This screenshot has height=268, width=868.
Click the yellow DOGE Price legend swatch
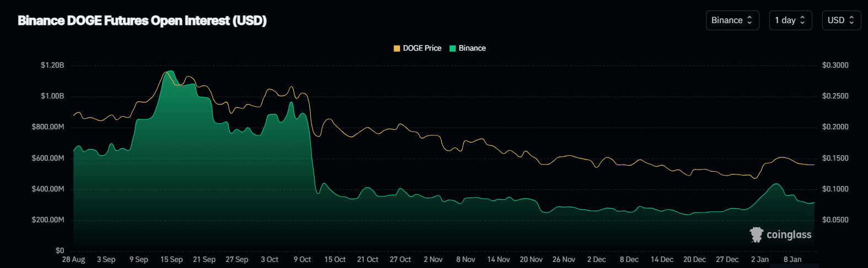397,48
